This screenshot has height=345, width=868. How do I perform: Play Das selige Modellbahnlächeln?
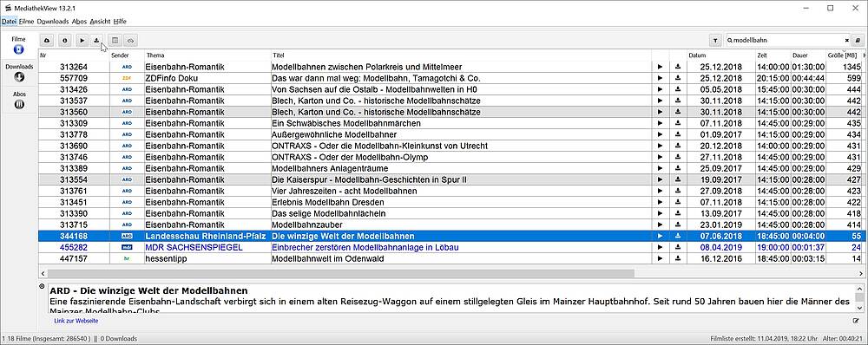click(x=660, y=213)
